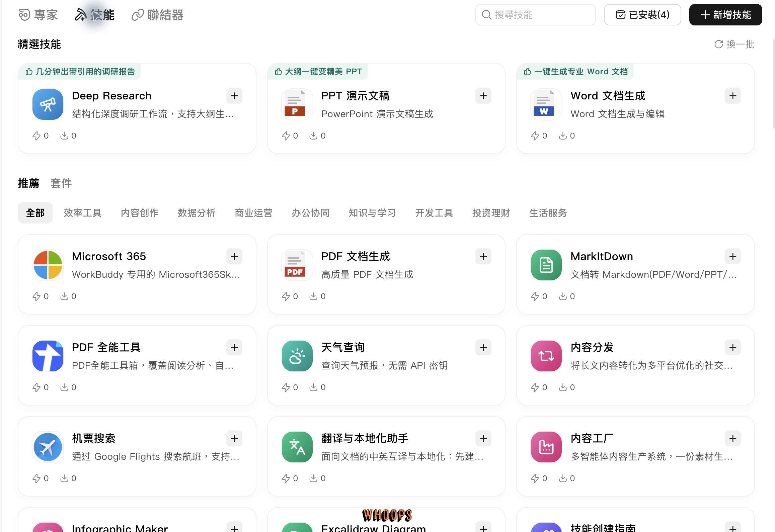Select the 推薦 section tab

pos(28,183)
